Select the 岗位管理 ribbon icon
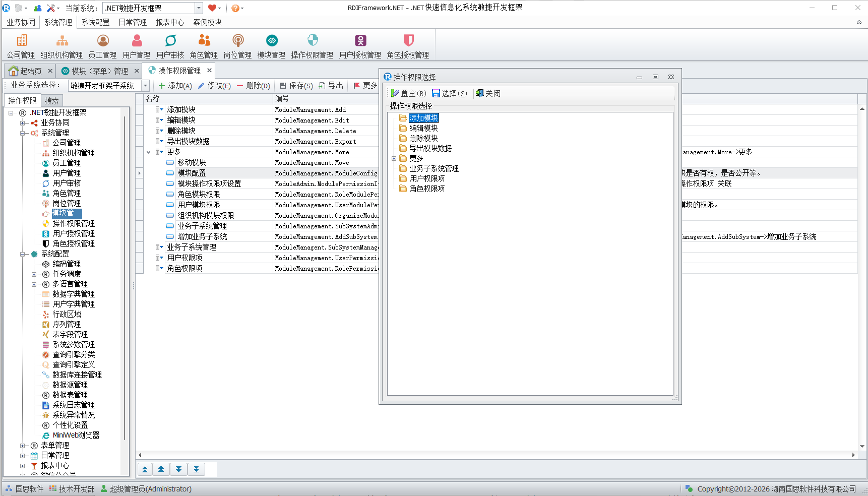 pyautogui.click(x=238, y=41)
